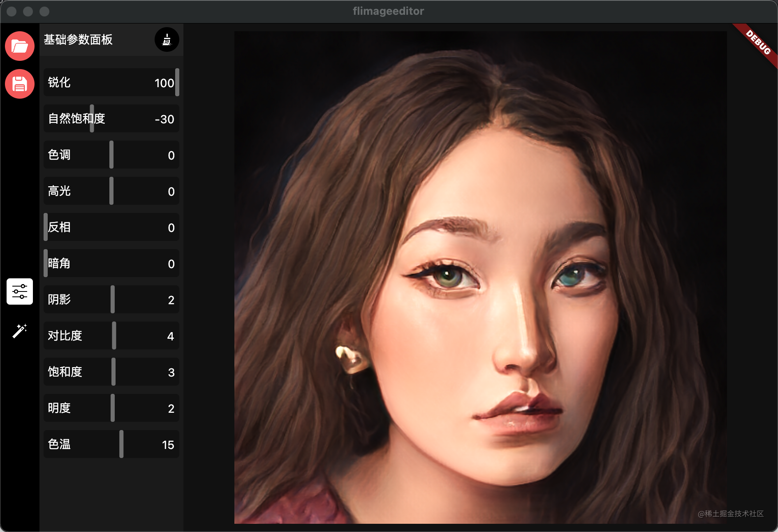
Task: Click the 对比度 value 4
Action: [171, 336]
